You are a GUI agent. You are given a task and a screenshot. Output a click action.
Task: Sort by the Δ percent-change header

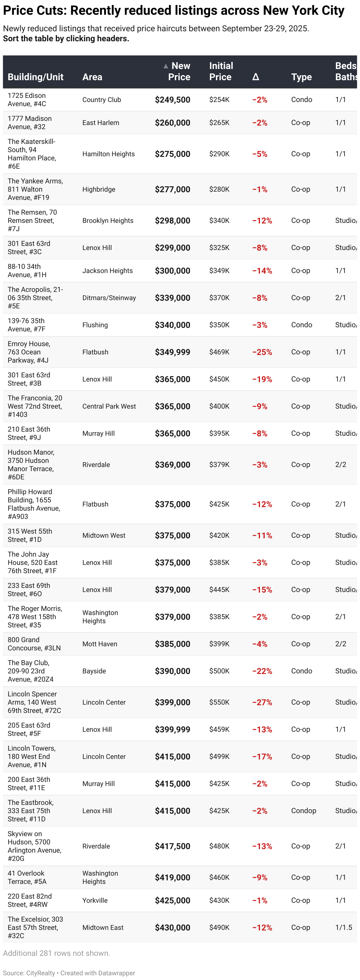256,77
